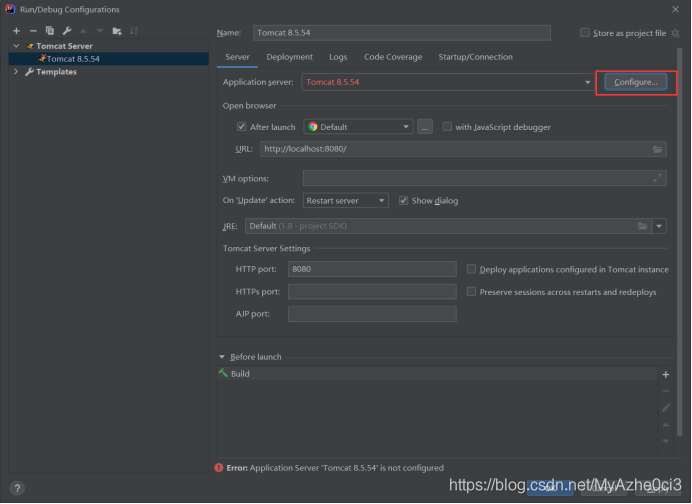The width and height of the screenshot is (692, 504).
Task: Click the folder icon in URL field
Action: (x=657, y=149)
